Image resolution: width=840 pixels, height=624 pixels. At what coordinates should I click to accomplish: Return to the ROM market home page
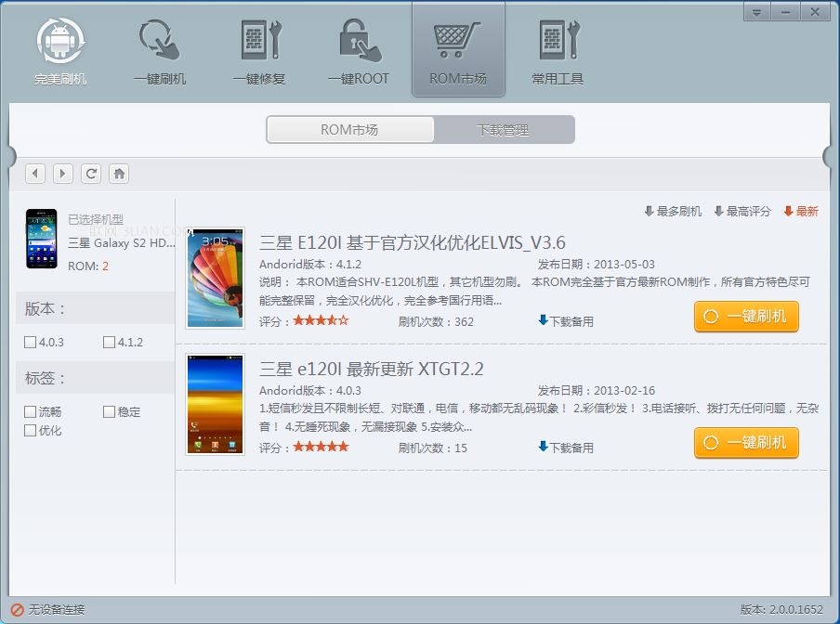[x=119, y=174]
